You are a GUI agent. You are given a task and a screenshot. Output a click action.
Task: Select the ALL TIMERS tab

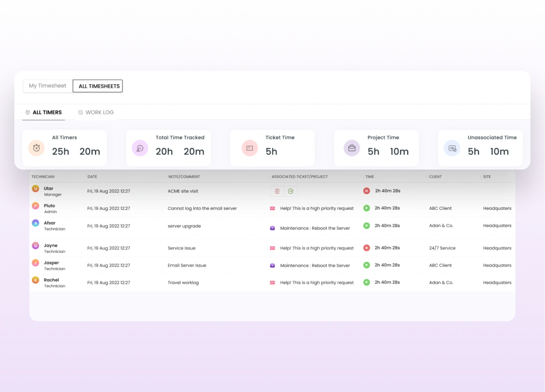(x=44, y=113)
